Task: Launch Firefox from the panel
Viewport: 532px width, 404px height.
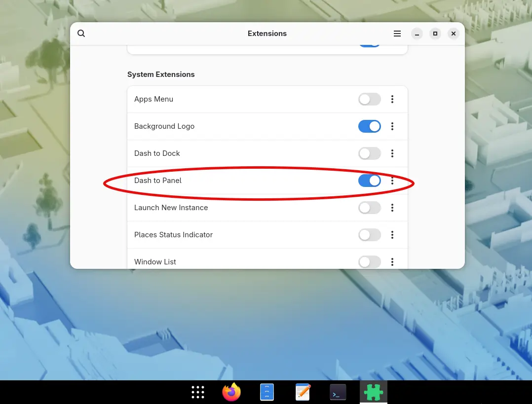Action: pyautogui.click(x=231, y=392)
